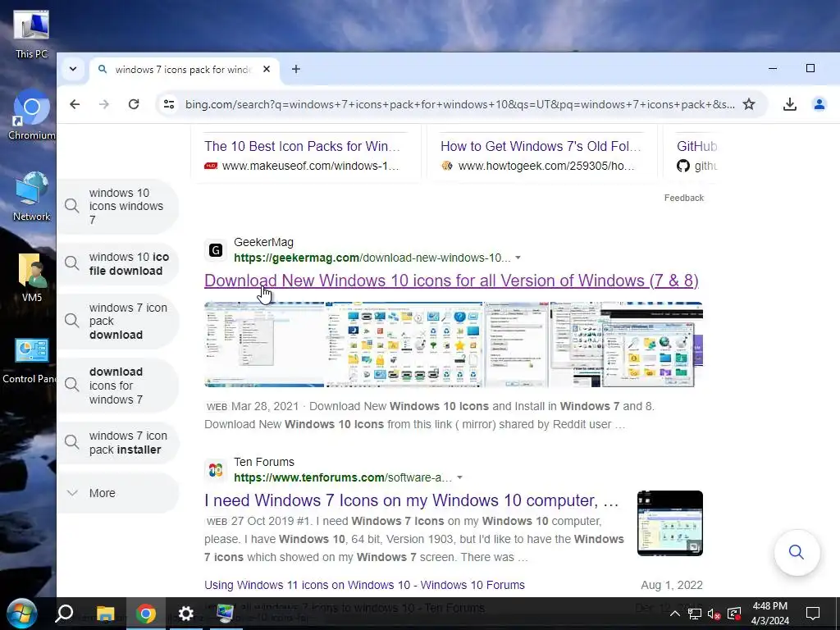Image resolution: width=840 pixels, height=630 pixels.
Task: Click the Ten Forums result thumbnail
Action: click(x=669, y=523)
